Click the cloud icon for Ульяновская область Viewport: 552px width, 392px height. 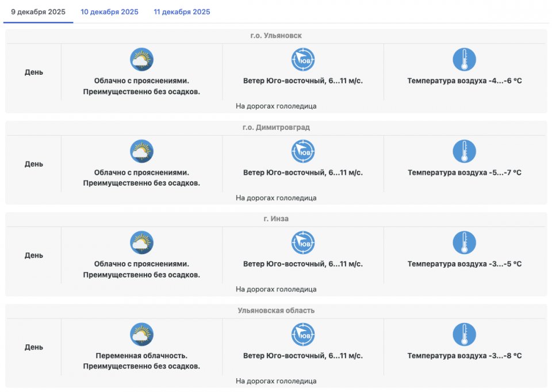point(141,335)
